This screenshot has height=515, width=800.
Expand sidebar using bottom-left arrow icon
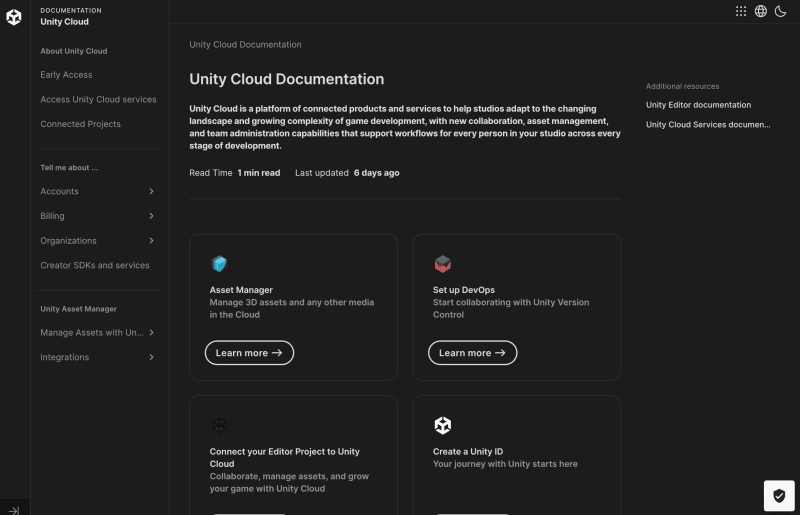[14, 509]
